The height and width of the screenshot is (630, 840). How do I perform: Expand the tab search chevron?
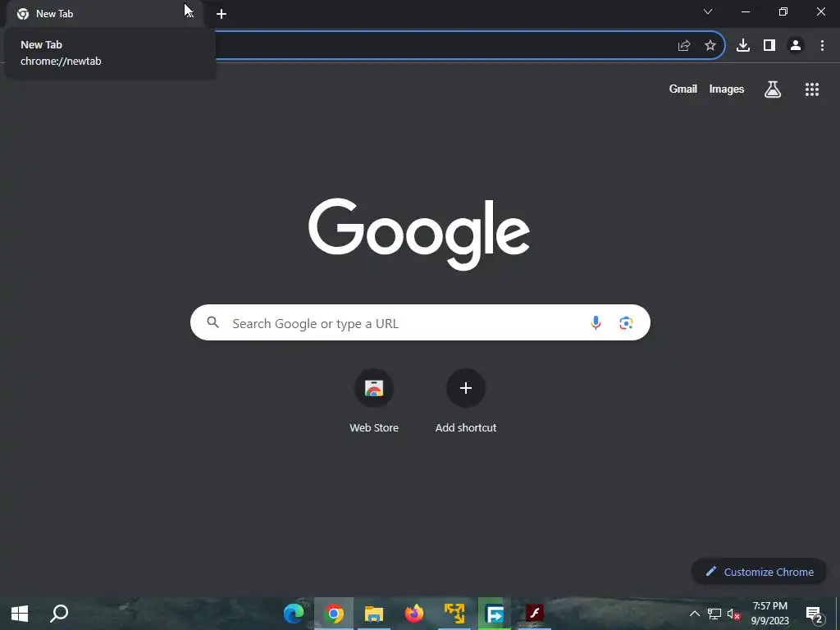coord(708,11)
